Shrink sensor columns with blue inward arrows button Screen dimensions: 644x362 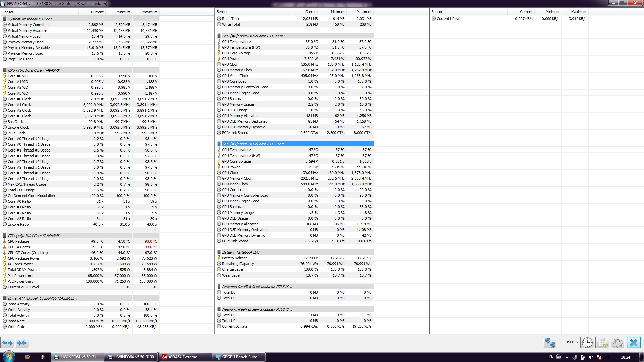pos(22,343)
